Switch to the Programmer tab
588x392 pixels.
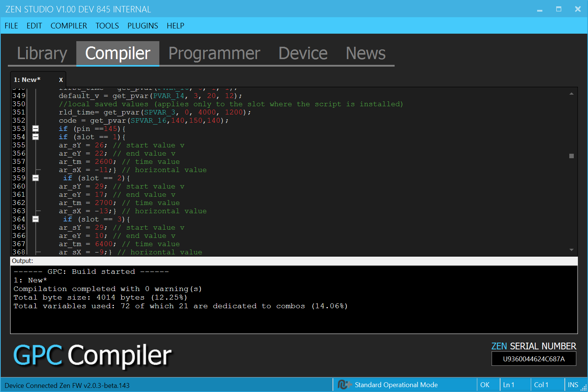pyautogui.click(x=214, y=53)
